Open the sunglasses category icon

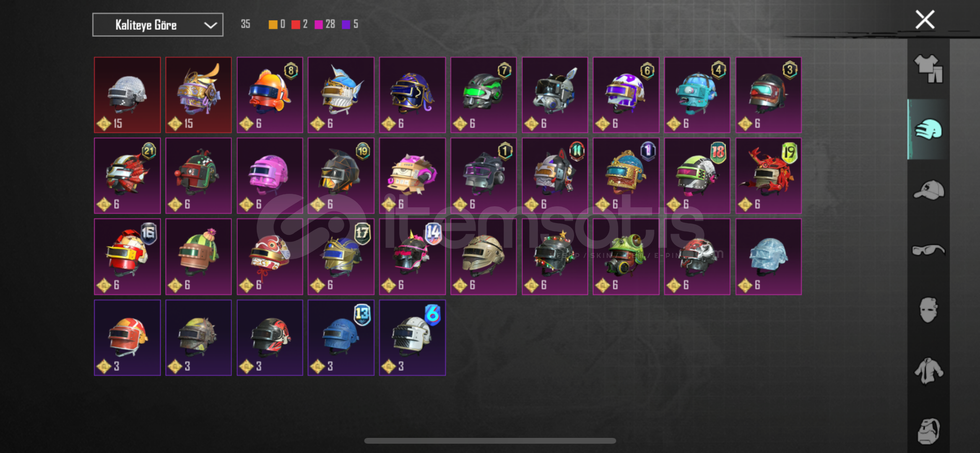pyautogui.click(x=928, y=250)
